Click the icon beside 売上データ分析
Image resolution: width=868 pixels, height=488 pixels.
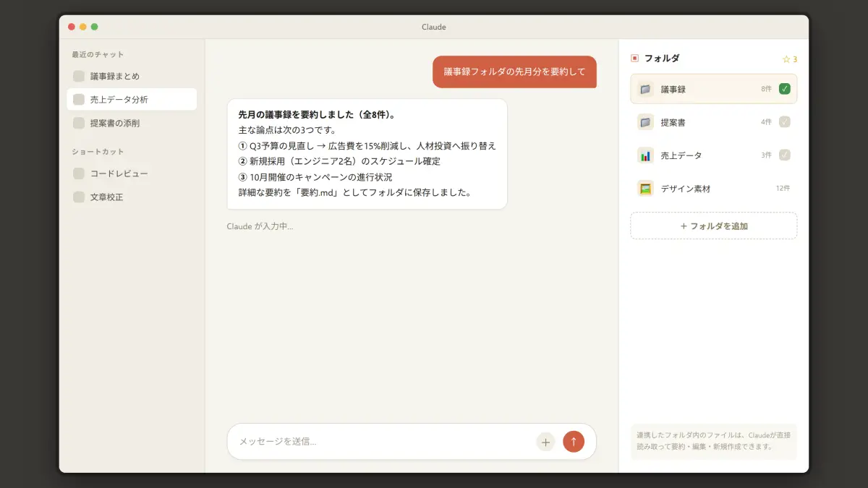pos(79,99)
